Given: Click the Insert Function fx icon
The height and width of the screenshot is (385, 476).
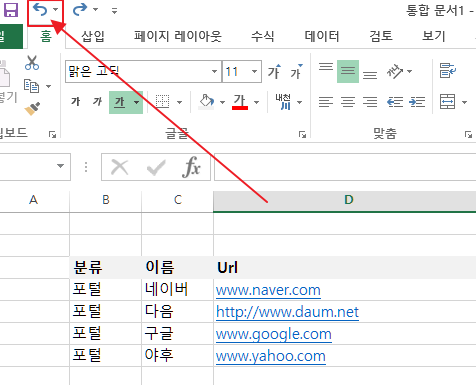Looking at the screenshot, I should click(191, 167).
